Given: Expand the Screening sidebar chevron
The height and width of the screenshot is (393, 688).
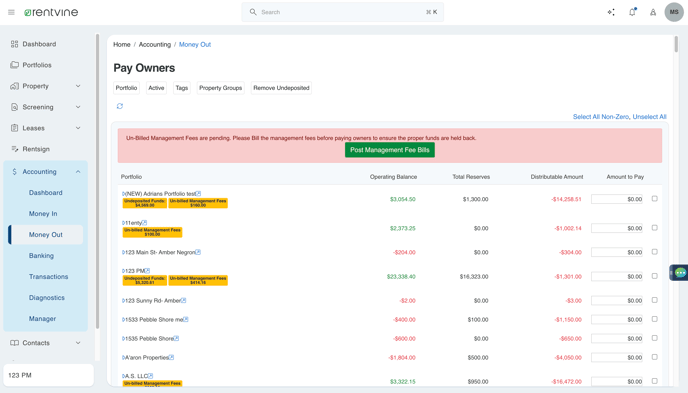Looking at the screenshot, I should pos(78,107).
